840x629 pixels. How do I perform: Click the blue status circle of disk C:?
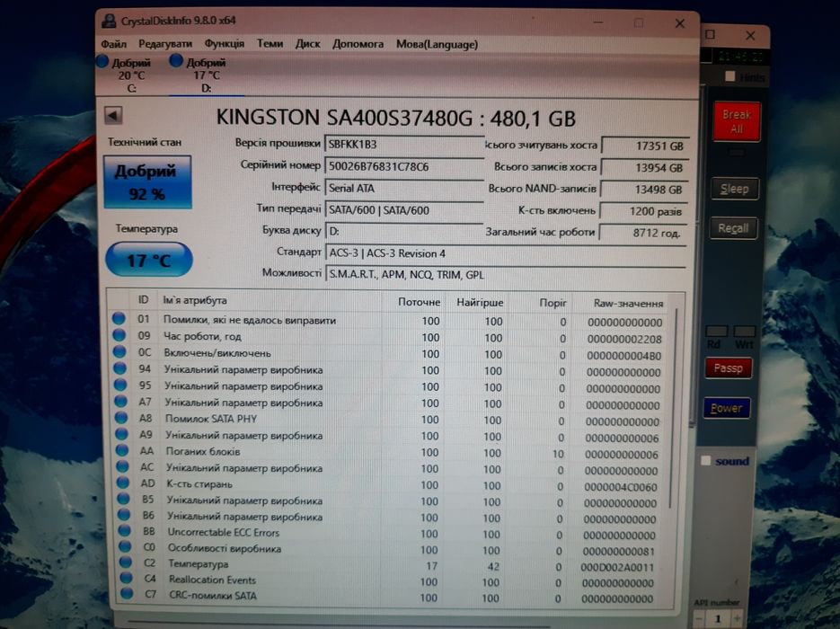pyautogui.click(x=102, y=62)
